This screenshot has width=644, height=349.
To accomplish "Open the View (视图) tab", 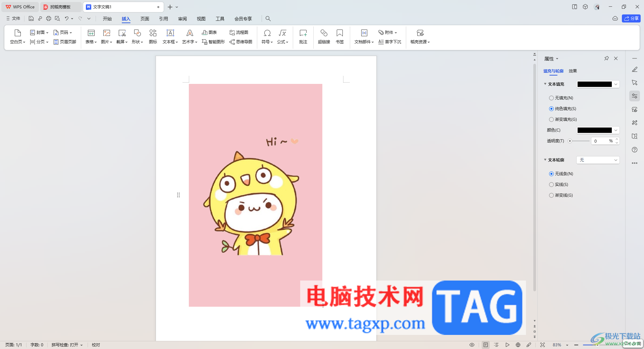I will [x=201, y=19].
